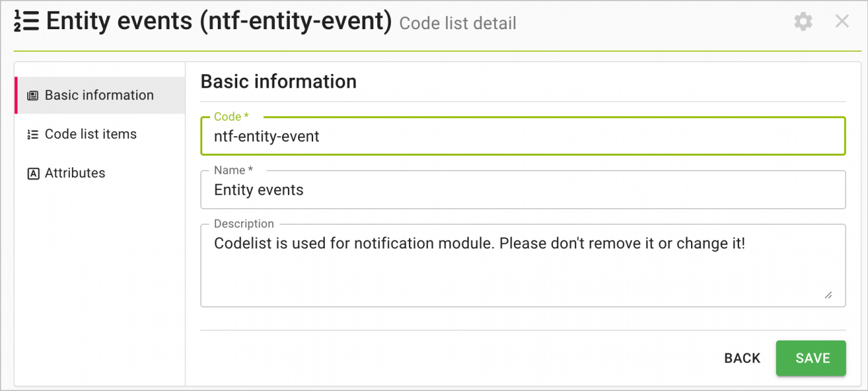Screen dimensions: 868x391
Task: Click the Code list items list icon
Action: pos(33,134)
